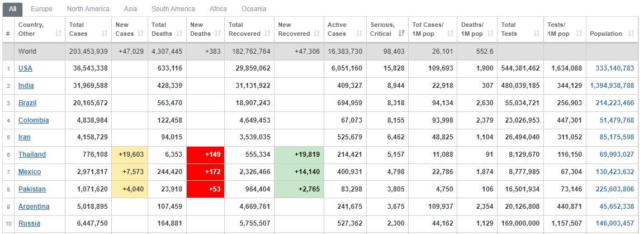The width and height of the screenshot is (644, 234).
Task: Open USA population link 333,140,783
Action: (x=615, y=68)
